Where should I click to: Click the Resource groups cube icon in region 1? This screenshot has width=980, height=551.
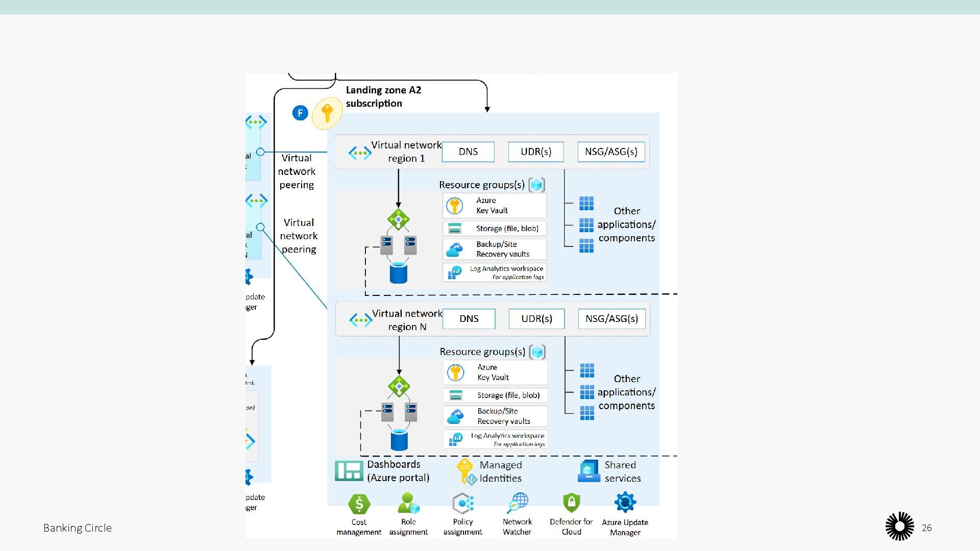tap(536, 185)
